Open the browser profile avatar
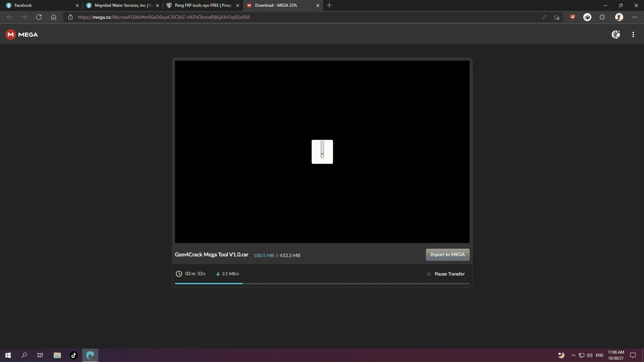This screenshot has height=362, width=644. point(619,17)
